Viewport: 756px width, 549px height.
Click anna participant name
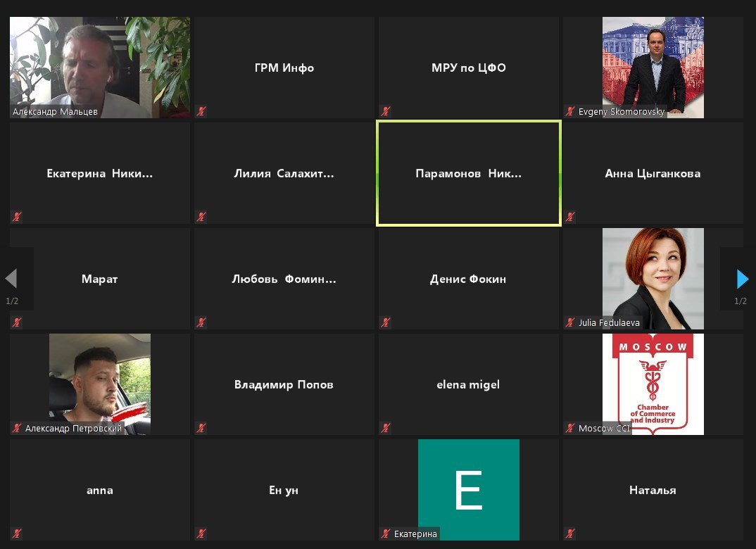point(100,491)
